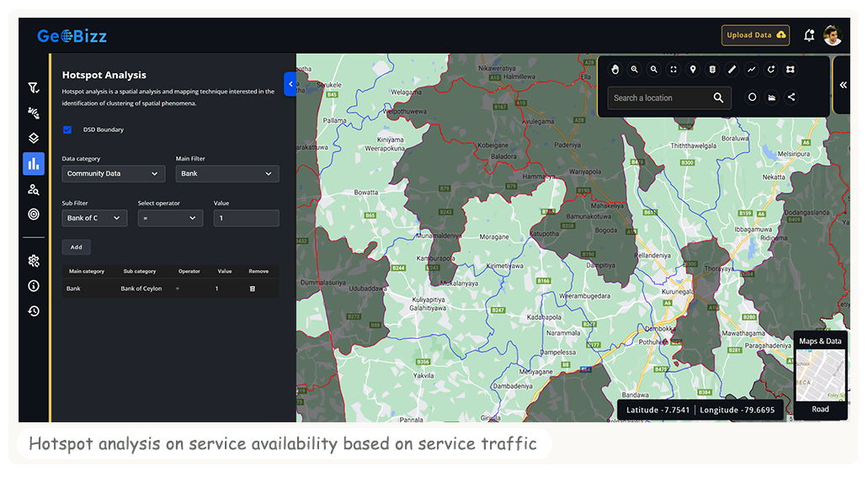This screenshot has height=477, width=868.
Task: Delete the Bank of Ceylon filter row
Action: click(x=253, y=289)
